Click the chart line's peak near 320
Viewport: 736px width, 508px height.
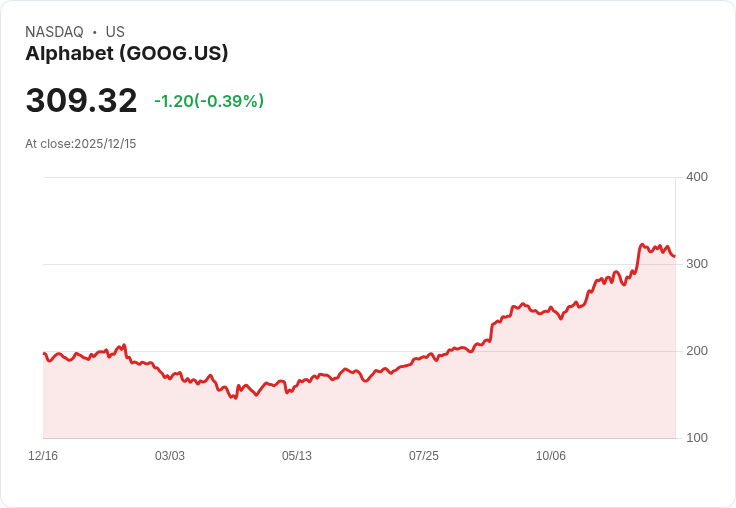coord(642,245)
